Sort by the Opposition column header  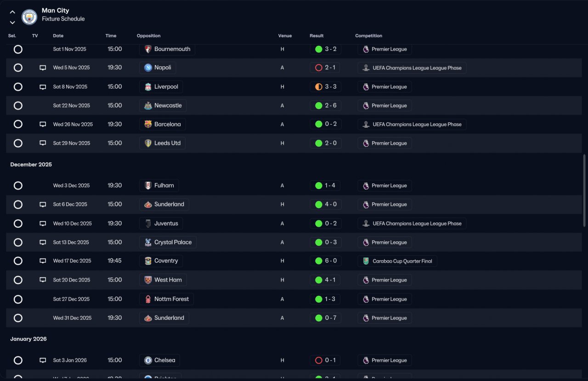(149, 36)
